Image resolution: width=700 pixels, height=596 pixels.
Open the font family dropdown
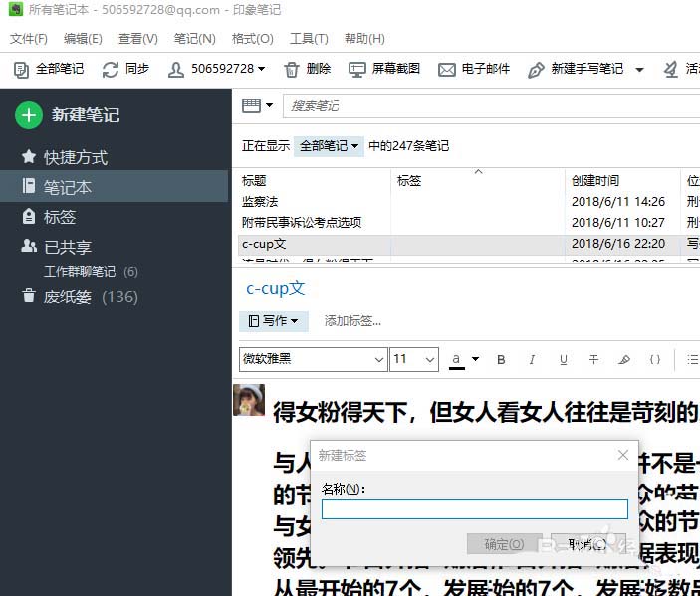(314, 359)
